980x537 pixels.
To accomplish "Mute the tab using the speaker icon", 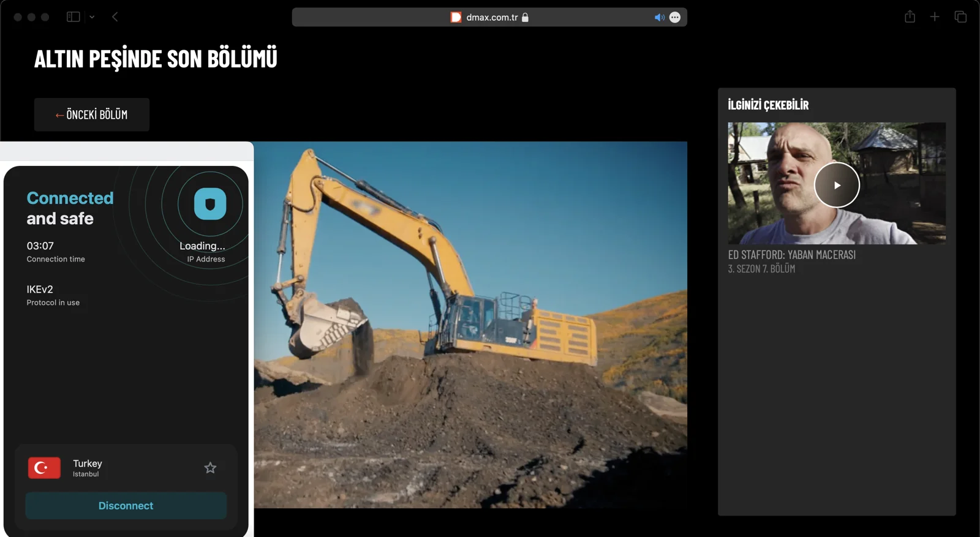I will [x=659, y=17].
